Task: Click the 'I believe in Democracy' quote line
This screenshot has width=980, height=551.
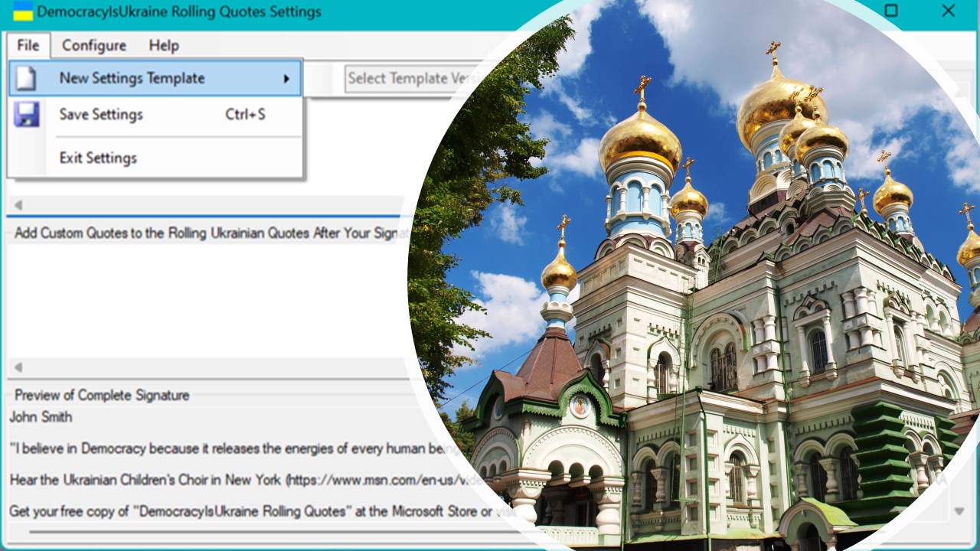Action: (236, 448)
